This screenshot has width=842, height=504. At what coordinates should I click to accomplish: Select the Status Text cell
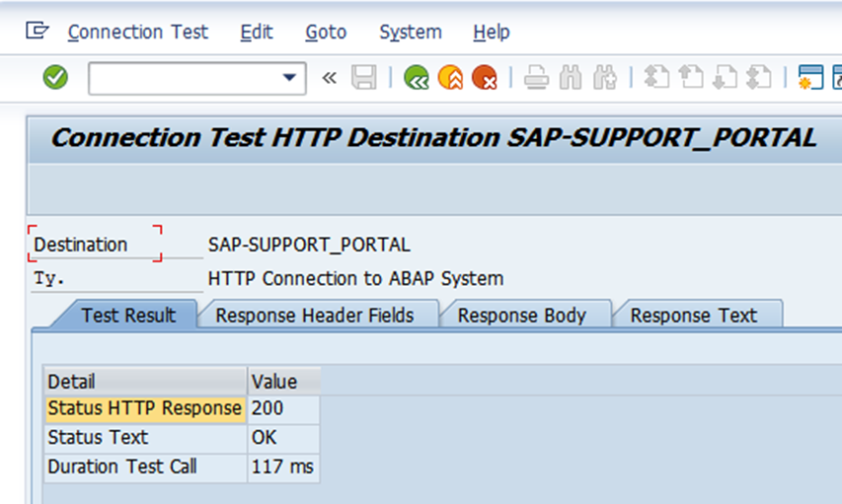click(145, 438)
